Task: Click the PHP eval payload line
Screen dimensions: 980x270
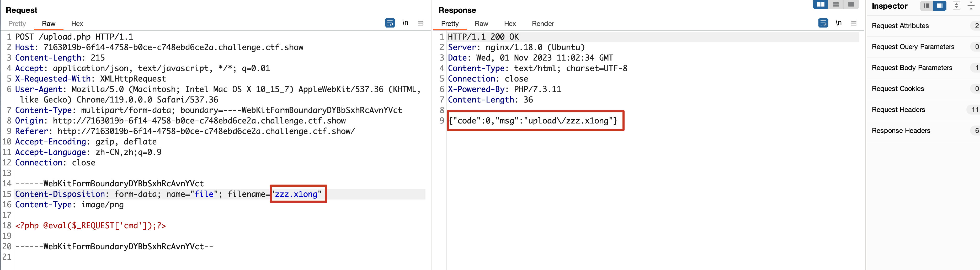Action: (x=90, y=225)
